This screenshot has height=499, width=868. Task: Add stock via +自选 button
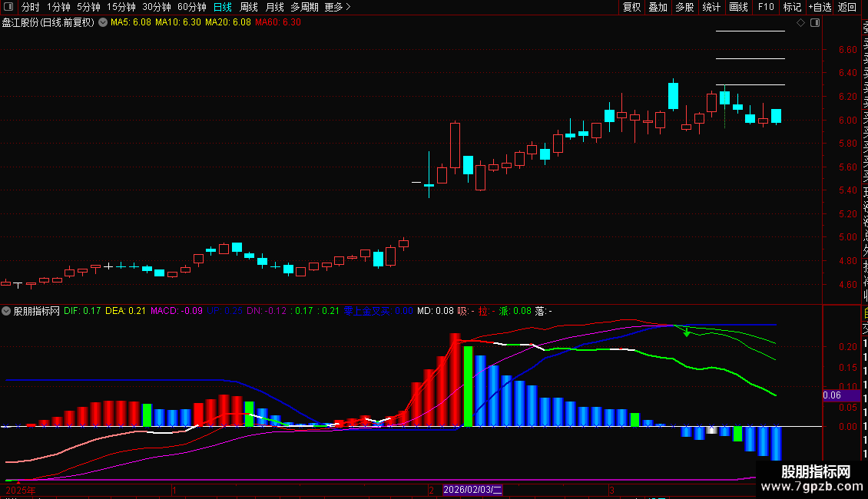click(820, 7)
